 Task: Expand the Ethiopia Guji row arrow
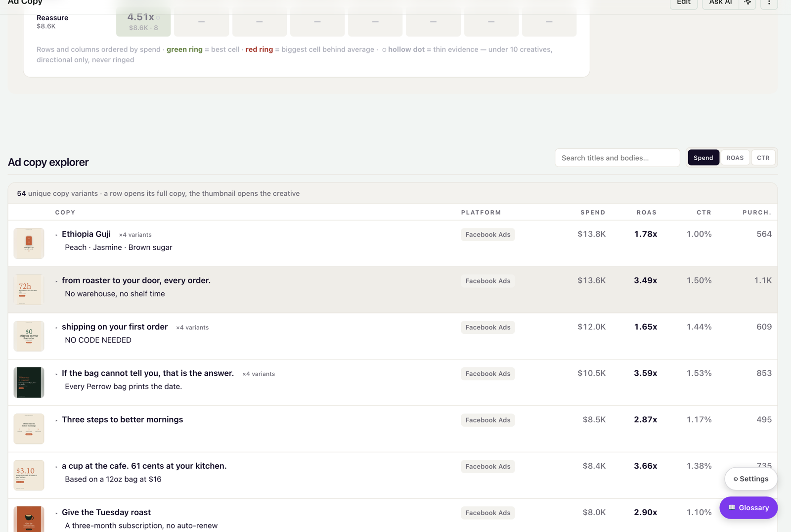tap(56, 235)
